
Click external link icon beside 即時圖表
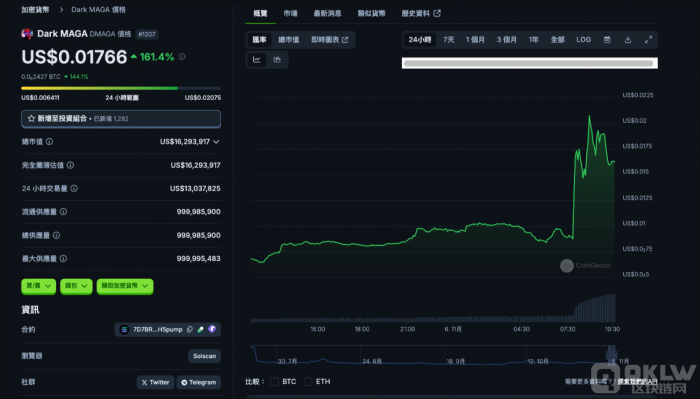[345, 40]
